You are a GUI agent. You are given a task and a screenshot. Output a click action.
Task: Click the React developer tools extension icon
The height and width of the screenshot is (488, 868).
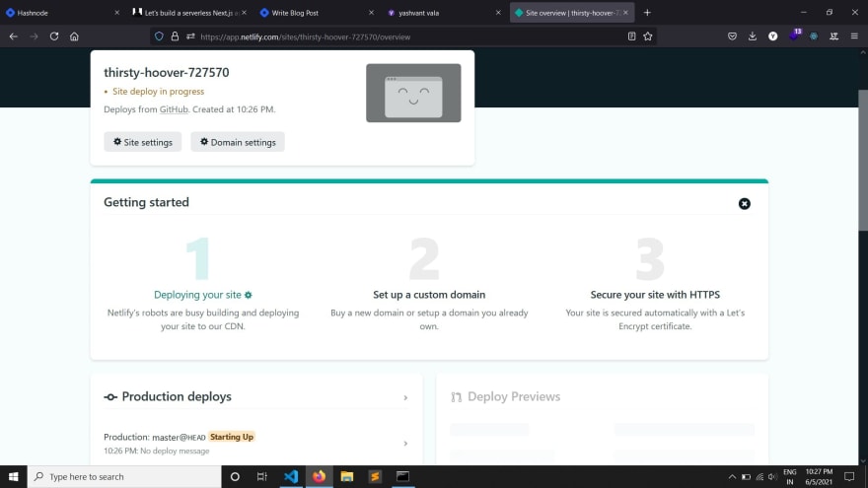point(814,36)
